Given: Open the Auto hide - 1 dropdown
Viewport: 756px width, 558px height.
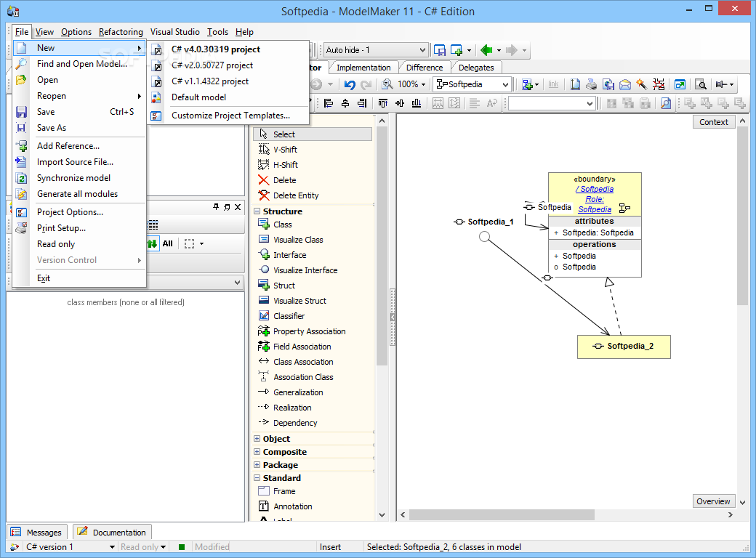Looking at the screenshot, I should click(x=422, y=49).
